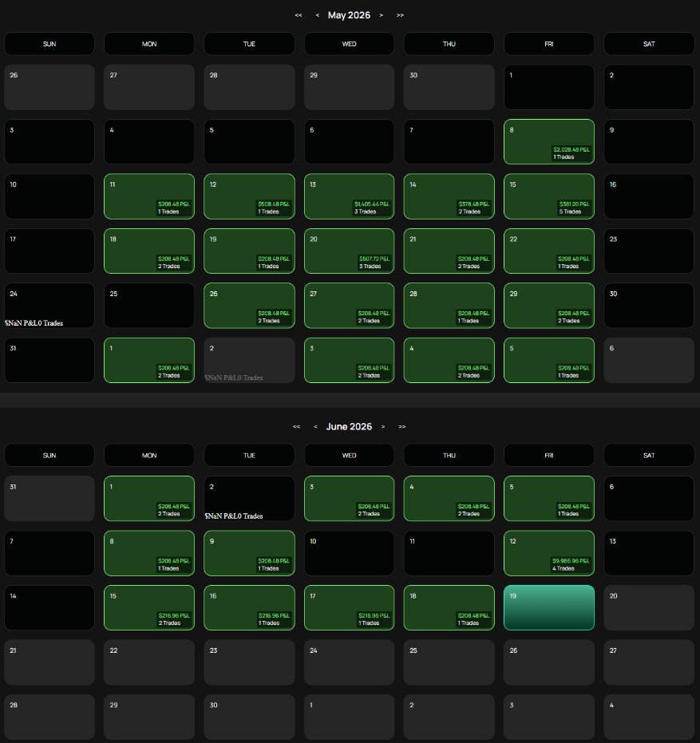Click the May 2026 month title

[x=349, y=15]
